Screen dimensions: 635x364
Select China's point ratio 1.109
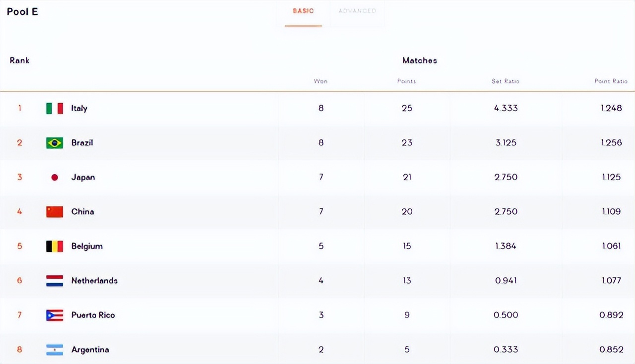(611, 212)
